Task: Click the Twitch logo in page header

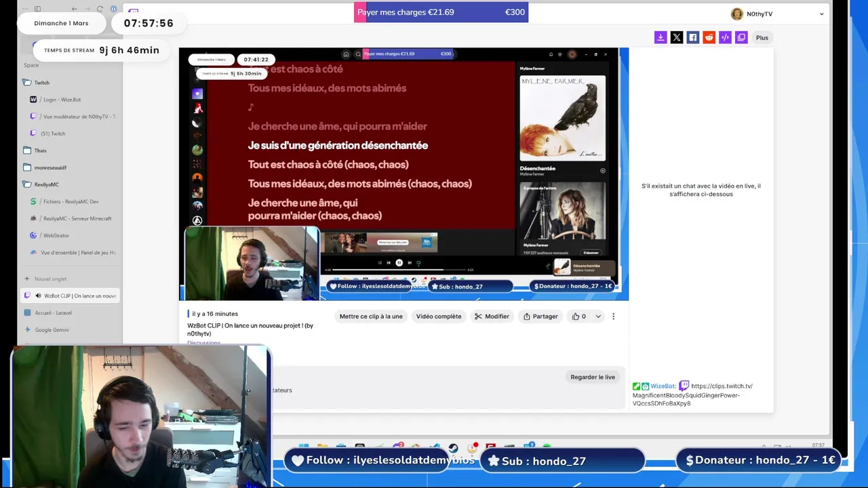Action: coord(133,11)
